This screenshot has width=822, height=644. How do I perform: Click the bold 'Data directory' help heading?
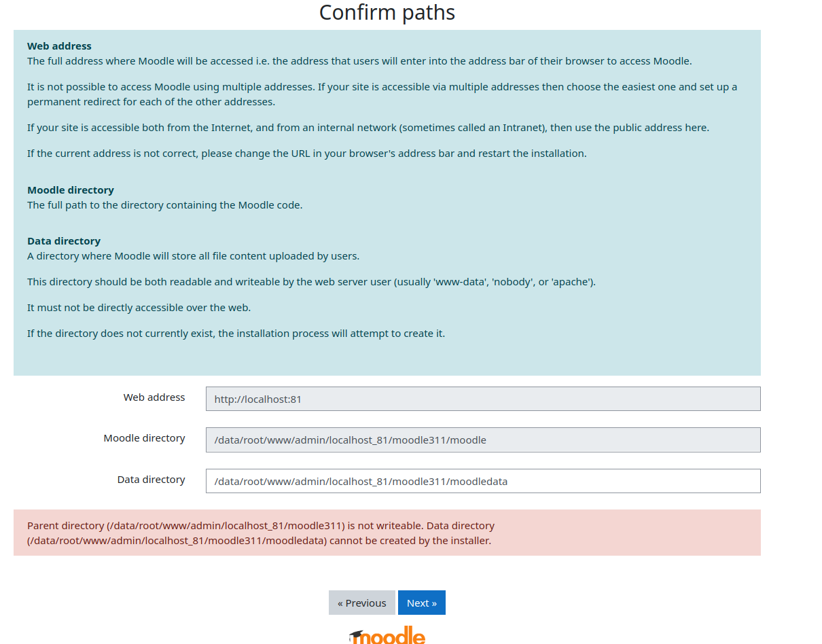[x=64, y=241]
